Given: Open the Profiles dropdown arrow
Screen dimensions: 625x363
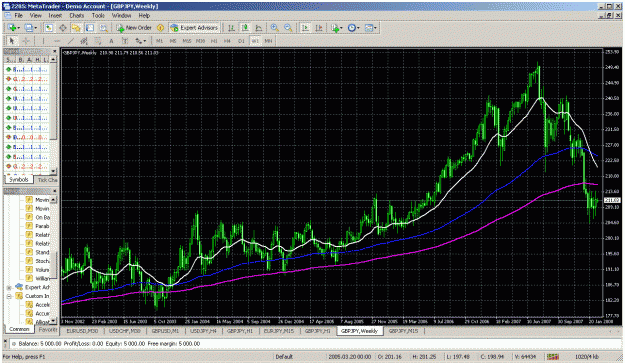Looking at the screenshot, I should click(x=35, y=28).
